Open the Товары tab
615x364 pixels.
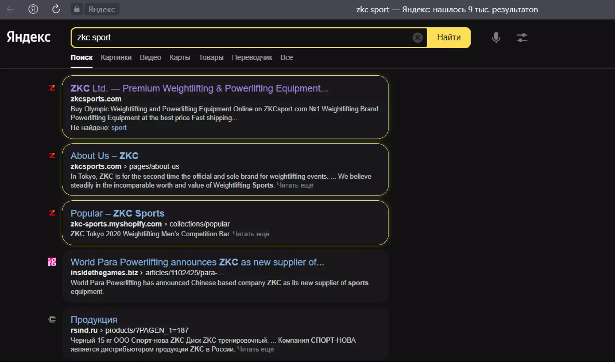pos(211,57)
